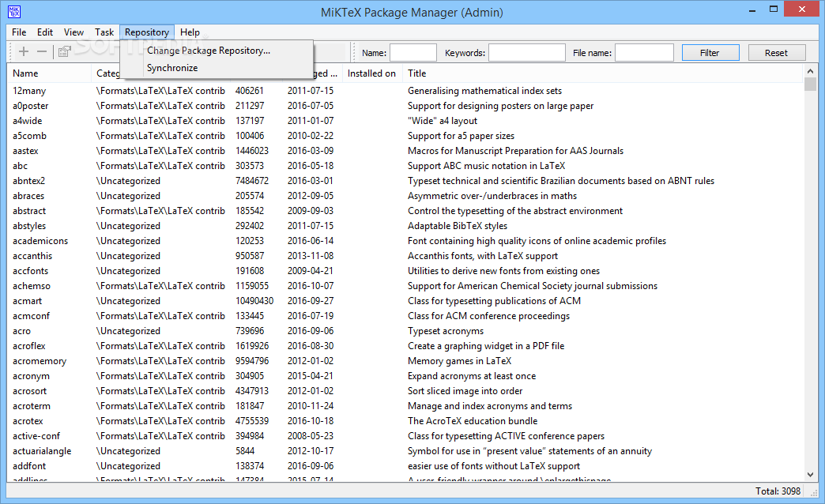Open the File menu

[19, 32]
